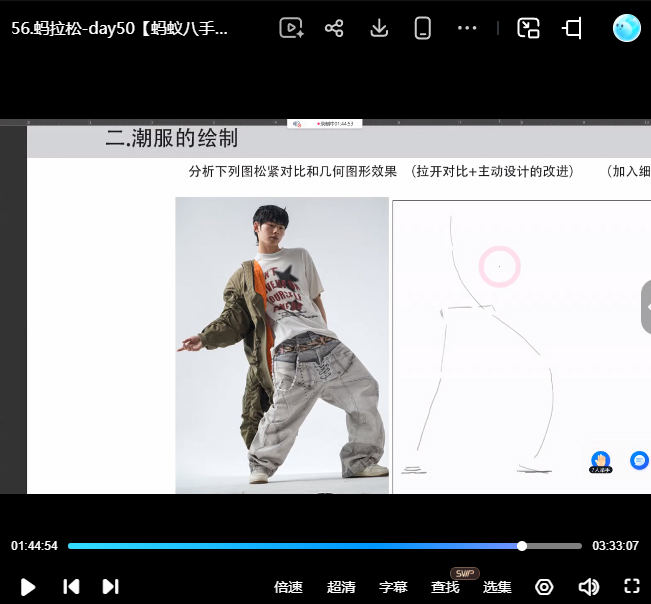
Task: Click the crop icon in the top bar
Action: point(572,28)
